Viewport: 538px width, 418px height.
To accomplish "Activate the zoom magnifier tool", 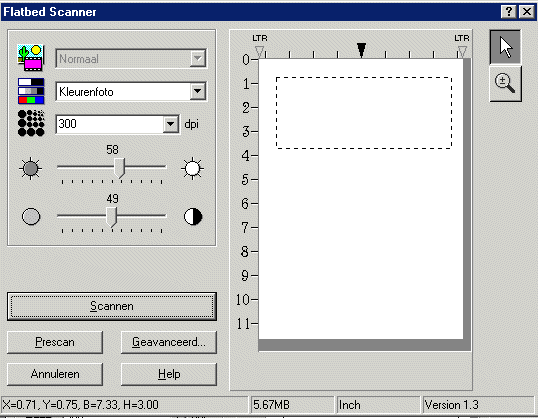I will (505, 84).
